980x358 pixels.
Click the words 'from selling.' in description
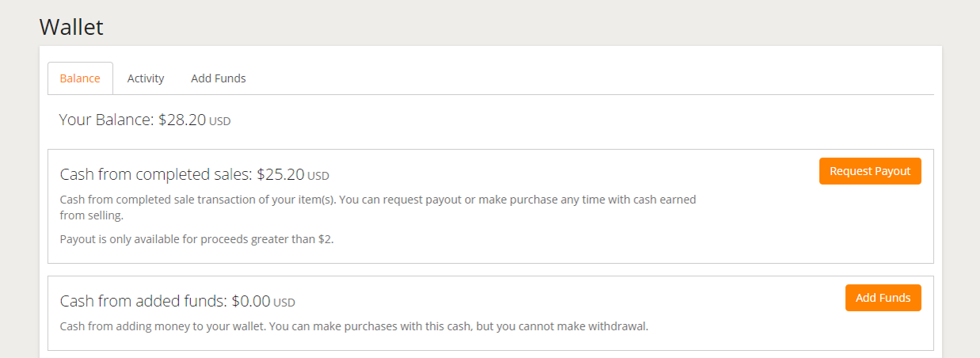point(92,215)
